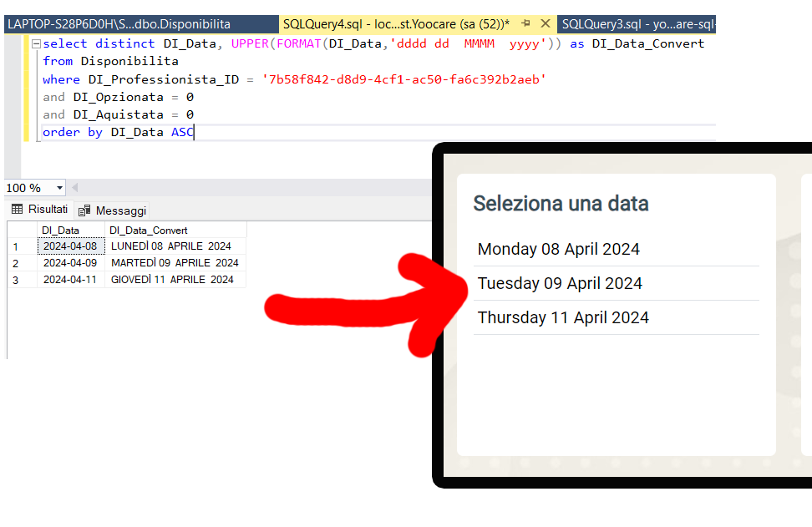The width and height of the screenshot is (812, 527).
Task: Switch to the SQLQuery3.sql tab
Action: coord(637,24)
